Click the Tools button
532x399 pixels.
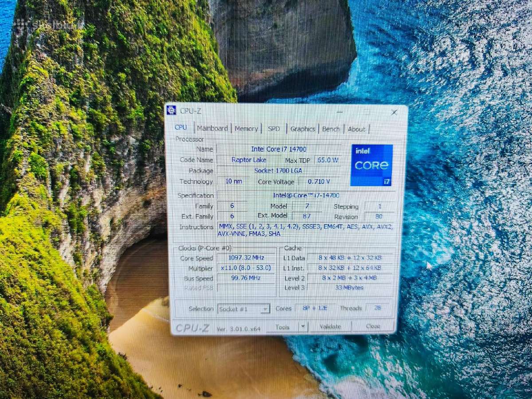tap(282, 327)
